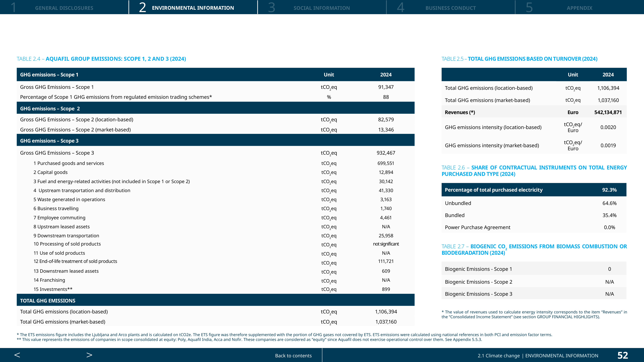The width and height of the screenshot is (644, 362).
Task: Select '4 Upstream transportation and distribution' row
Action: click(x=216, y=190)
